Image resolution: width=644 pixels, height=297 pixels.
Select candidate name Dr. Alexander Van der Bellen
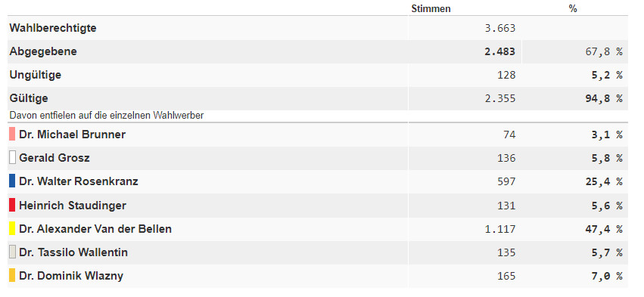point(95,229)
